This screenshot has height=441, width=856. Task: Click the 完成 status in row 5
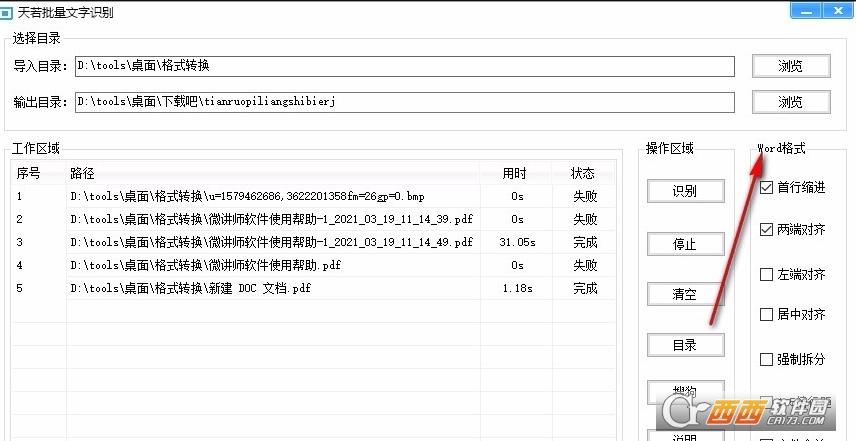(x=585, y=288)
